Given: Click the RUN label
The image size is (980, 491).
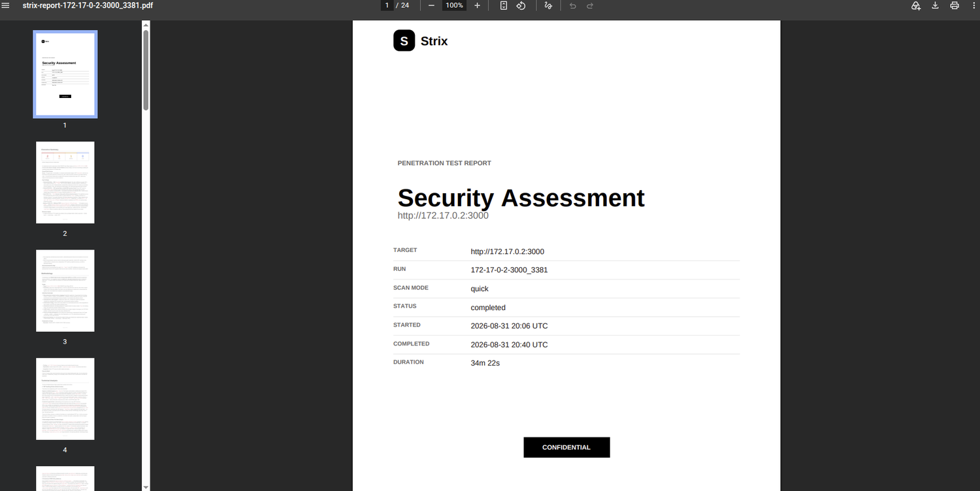Looking at the screenshot, I should (x=400, y=269).
